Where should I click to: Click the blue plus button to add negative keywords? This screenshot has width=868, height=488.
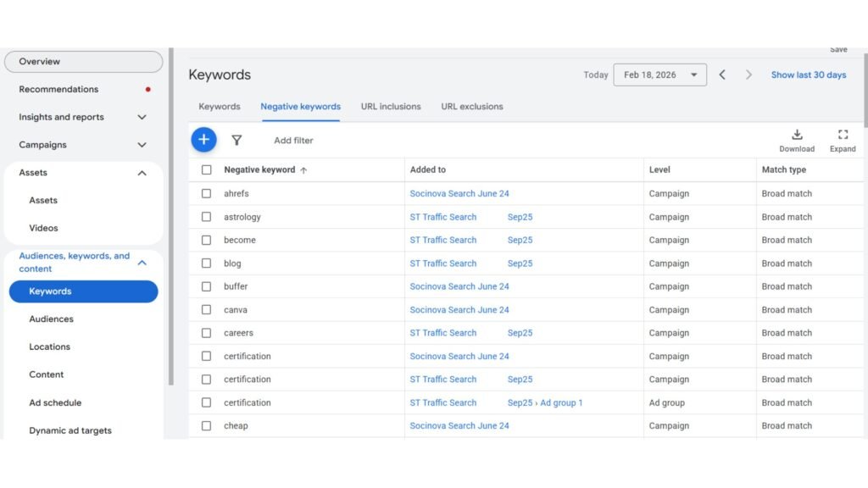click(203, 140)
